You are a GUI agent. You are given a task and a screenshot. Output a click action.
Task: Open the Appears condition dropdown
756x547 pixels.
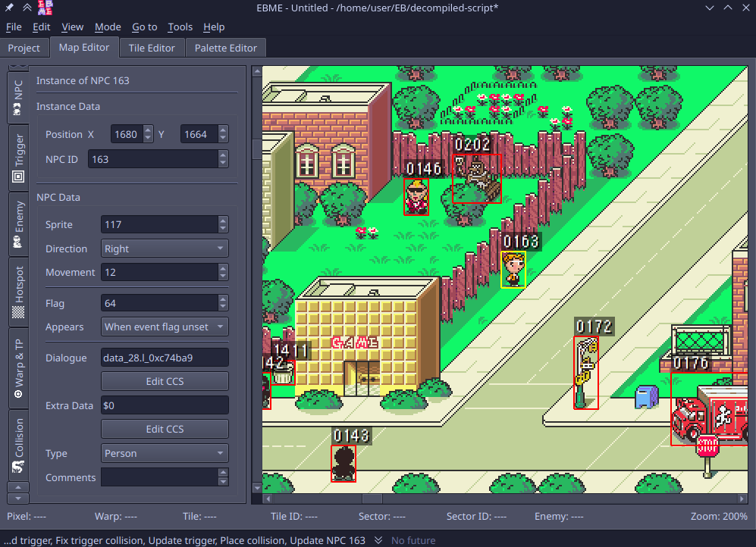[x=165, y=327]
